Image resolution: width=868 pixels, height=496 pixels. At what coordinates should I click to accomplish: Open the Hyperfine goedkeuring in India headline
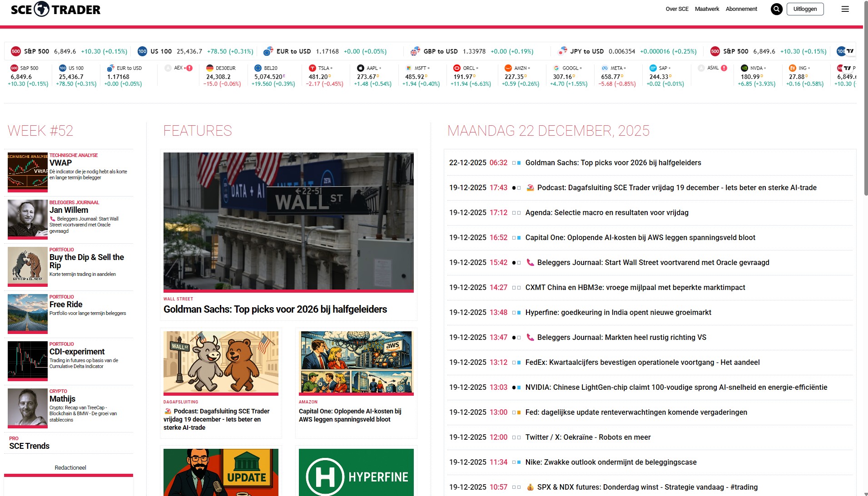tap(618, 312)
